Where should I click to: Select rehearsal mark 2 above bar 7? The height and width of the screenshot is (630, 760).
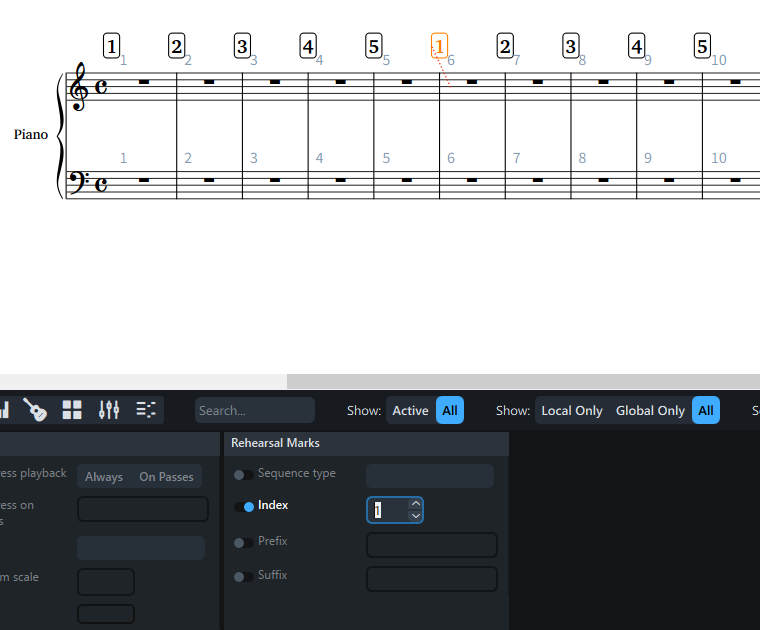pyautogui.click(x=505, y=46)
